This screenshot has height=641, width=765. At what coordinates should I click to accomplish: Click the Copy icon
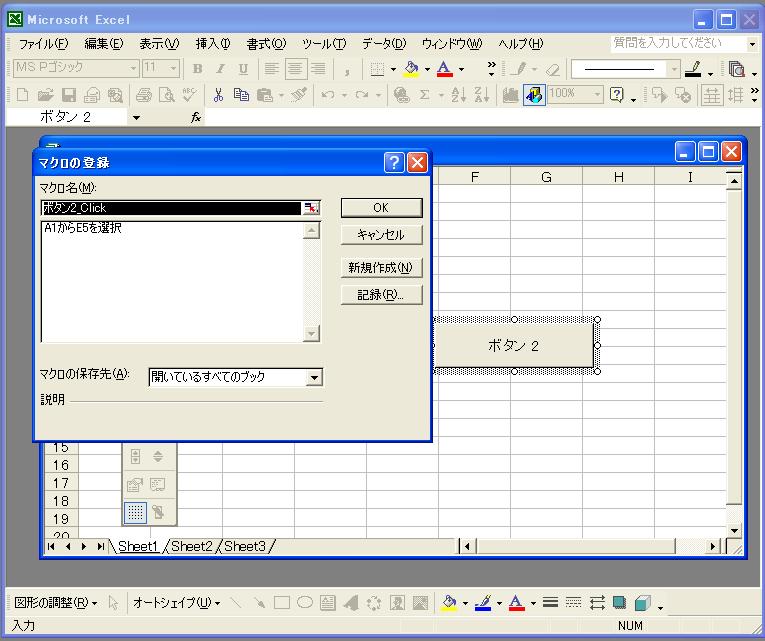pyautogui.click(x=241, y=95)
